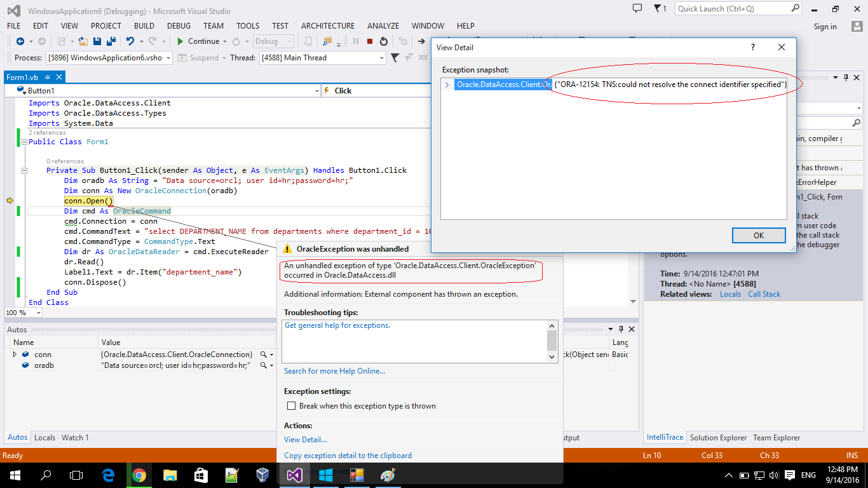Expand the OracleException node in snapshot
The width and height of the screenshot is (868, 488).
447,85
